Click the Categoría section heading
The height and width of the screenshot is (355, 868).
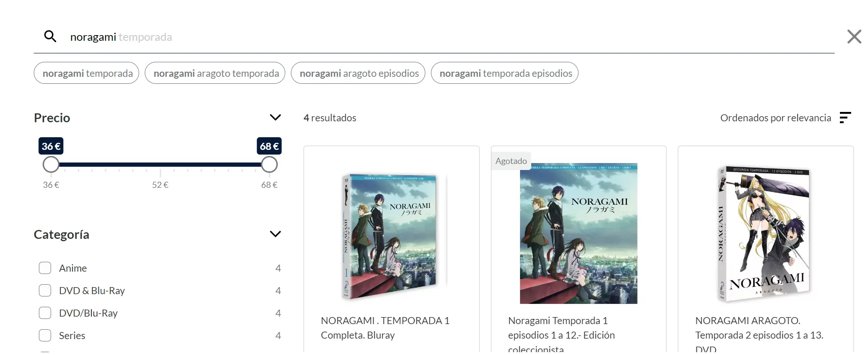pyautogui.click(x=61, y=234)
